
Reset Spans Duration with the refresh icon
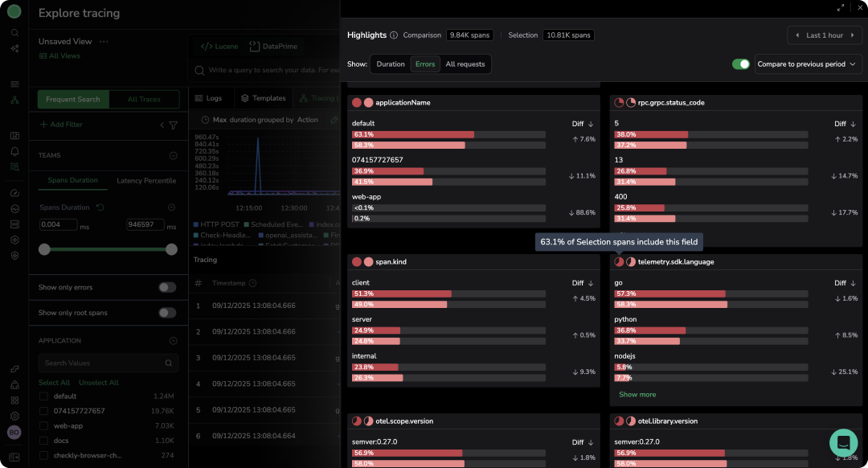point(100,207)
